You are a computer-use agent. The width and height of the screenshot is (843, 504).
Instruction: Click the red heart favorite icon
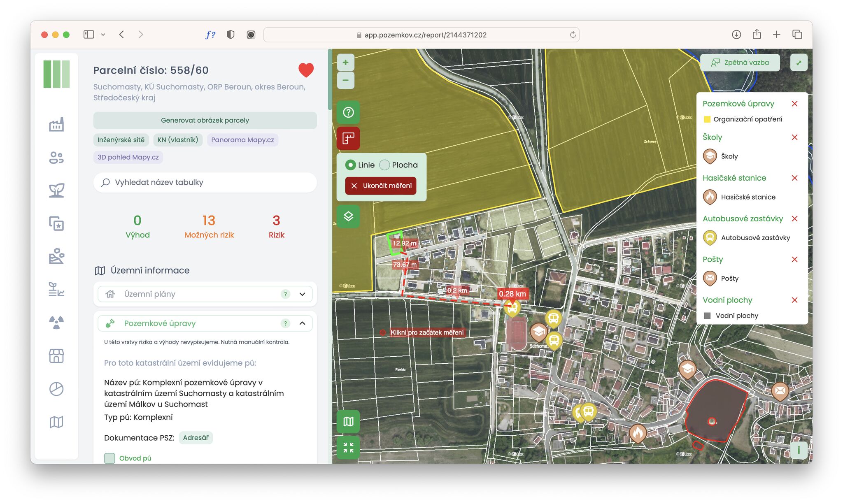coord(306,70)
